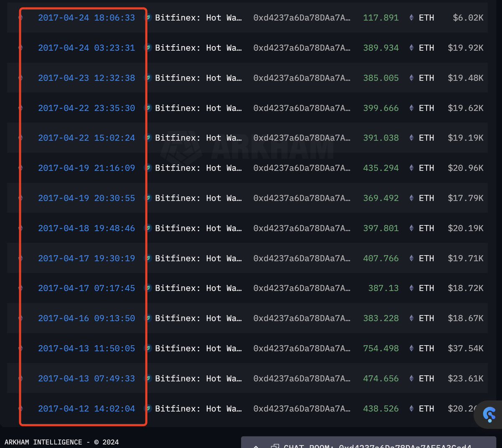This screenshot has height=448, width=502.
Task: Open transaction dated 2017-04-24 03:23:31
Action: [87, 48]
